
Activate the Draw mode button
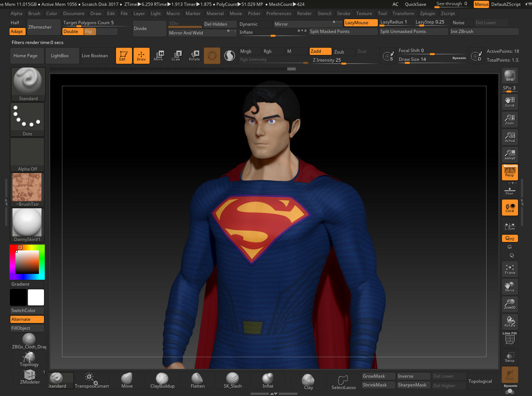click(142, 56)
